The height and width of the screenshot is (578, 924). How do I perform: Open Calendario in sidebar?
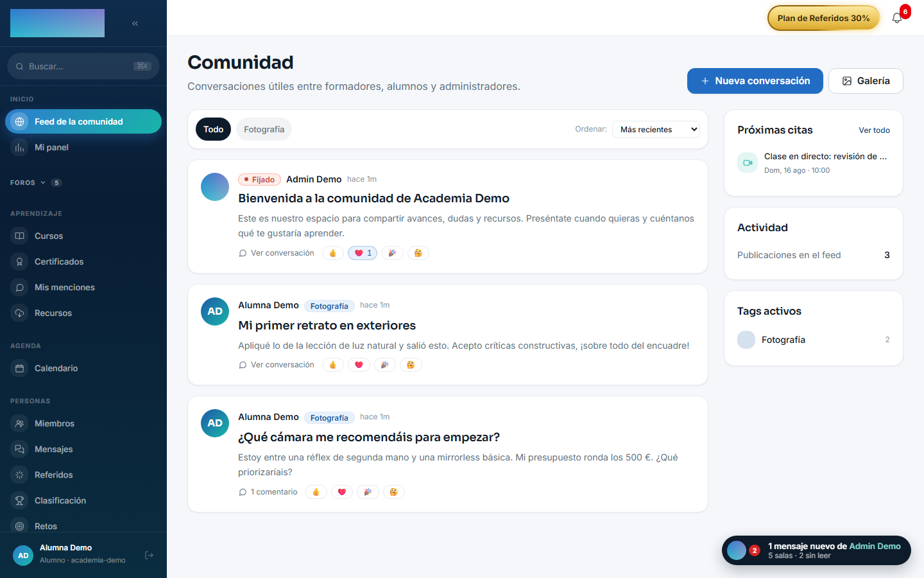(x=83, y=368)
